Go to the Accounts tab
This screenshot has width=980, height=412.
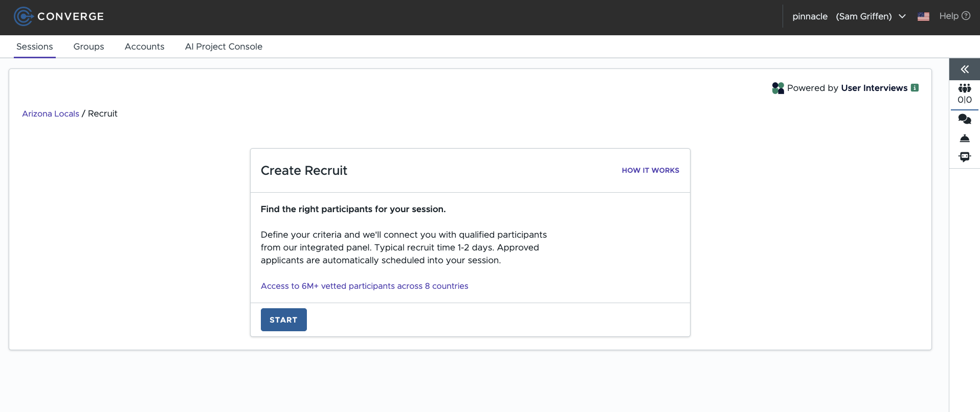tap(145, 47)
